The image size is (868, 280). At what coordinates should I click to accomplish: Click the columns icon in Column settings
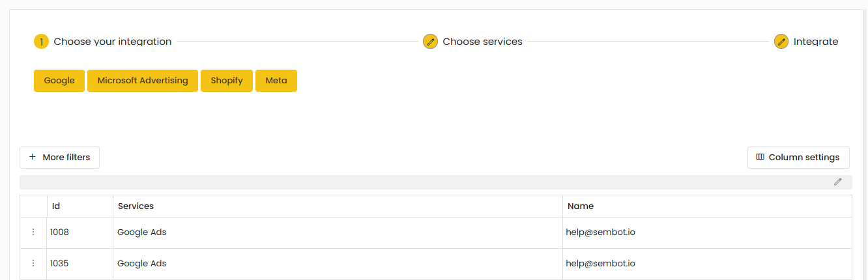[760, 157]
